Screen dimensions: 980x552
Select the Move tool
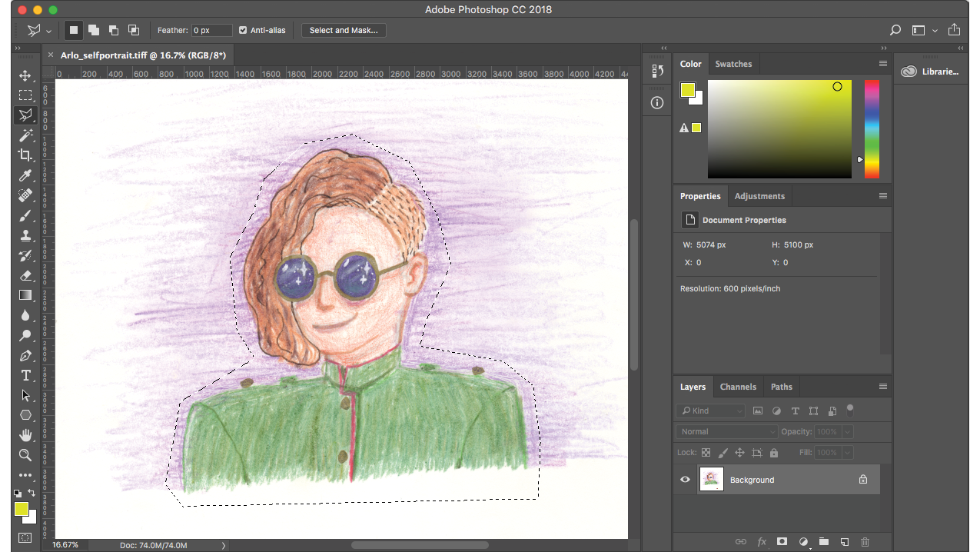coord(25,75)
